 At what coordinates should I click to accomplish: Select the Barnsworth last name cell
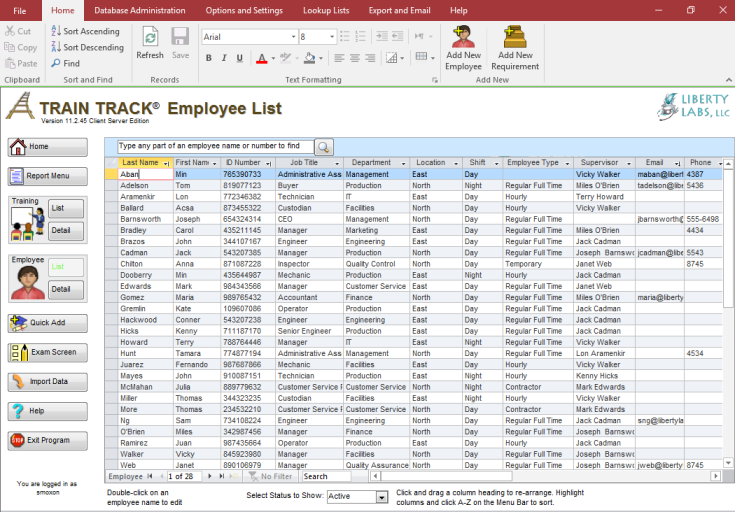point(145,219)
